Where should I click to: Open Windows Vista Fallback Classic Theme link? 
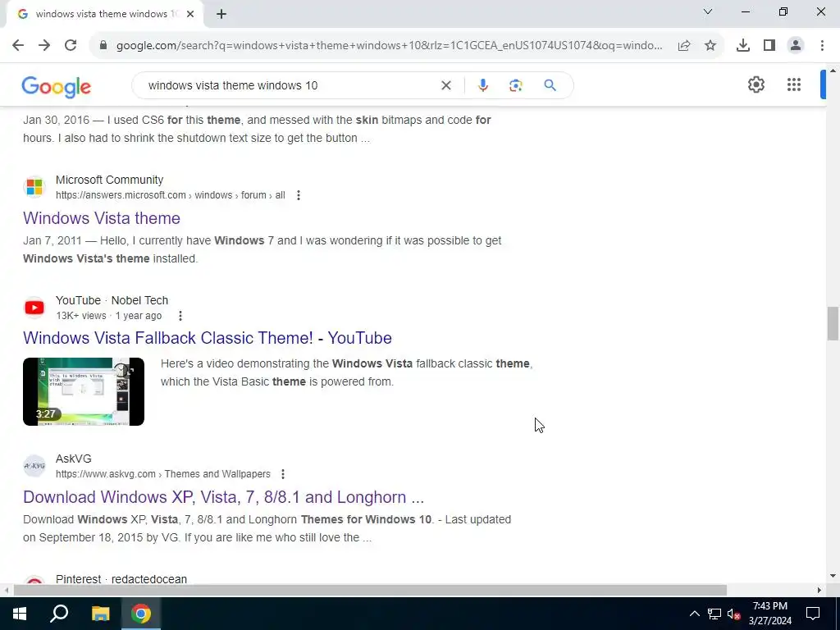[208, 338]
